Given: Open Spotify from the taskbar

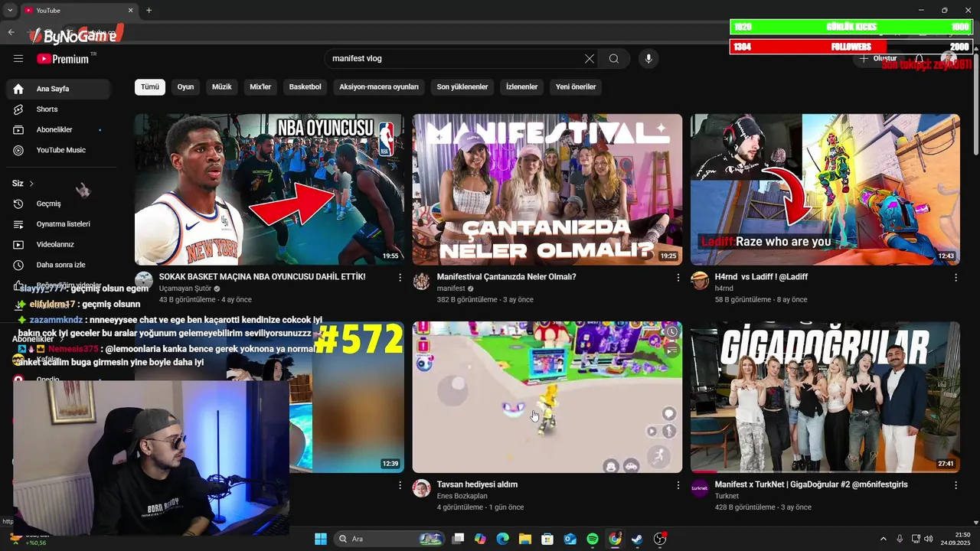Looking at the screenshot, I should (593, 539).
